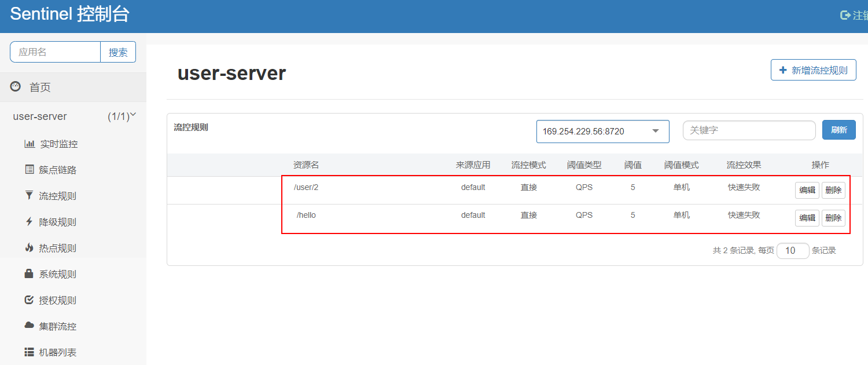Click the list icon for 簇点链路

pos(30,170)
